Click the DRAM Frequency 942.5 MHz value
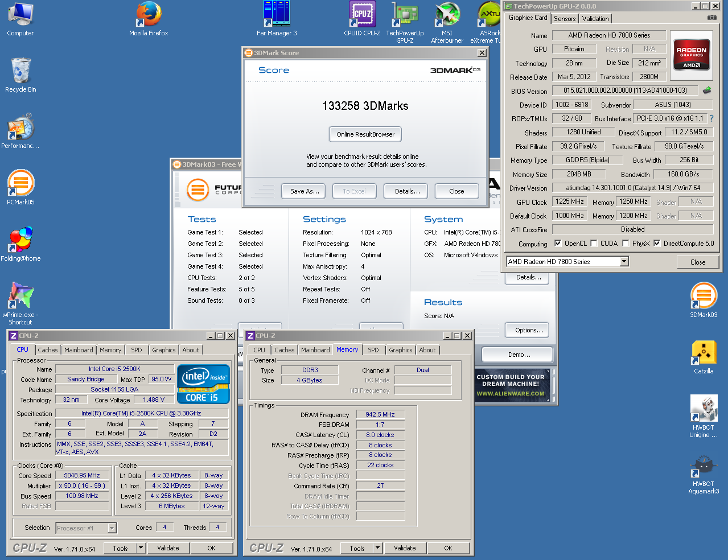This screenshot has width=728, height=560. coord(380,414)
